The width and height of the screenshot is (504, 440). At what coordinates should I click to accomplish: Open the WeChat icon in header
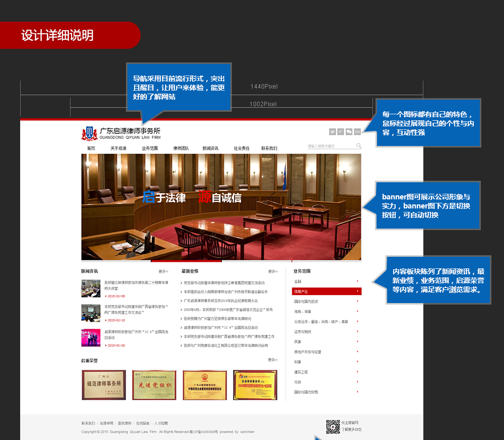click(x=349, y=132)
